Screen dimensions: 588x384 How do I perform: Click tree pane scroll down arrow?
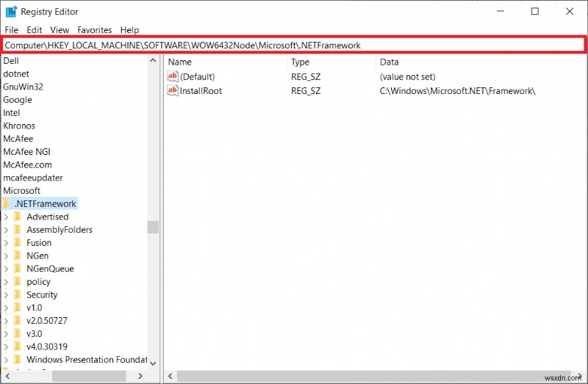(153, 363)
